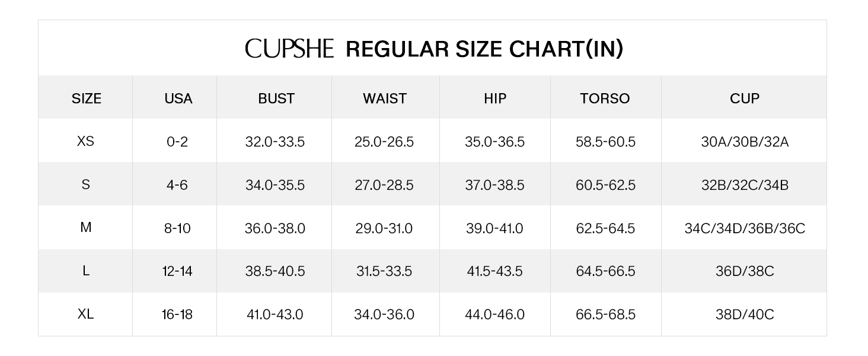Click waist measurement 31.5-33.5

coord(384,271)
